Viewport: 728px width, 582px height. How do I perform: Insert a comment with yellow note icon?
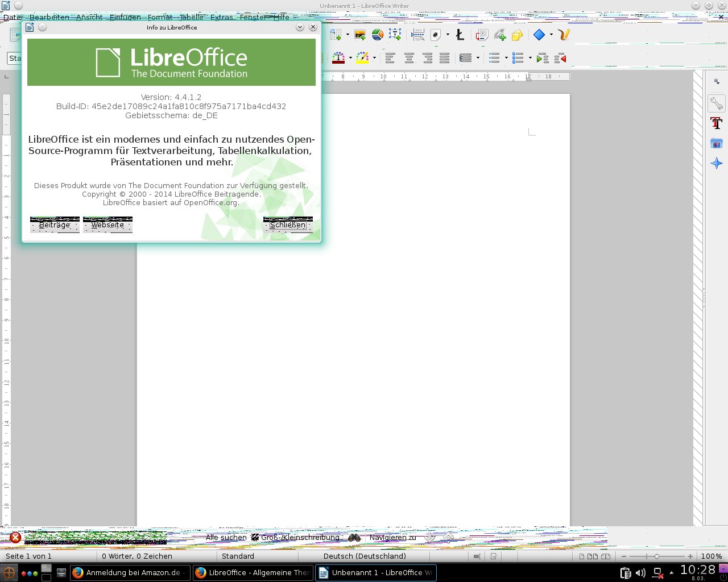coord(517,35)
